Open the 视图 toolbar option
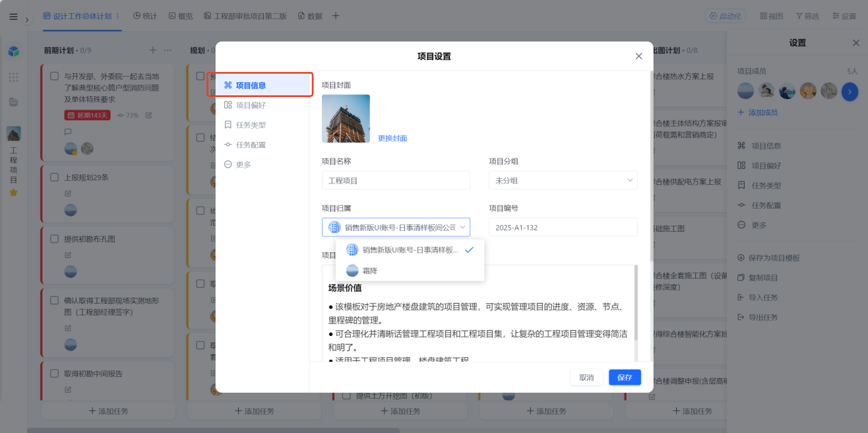 coord(771,16)
